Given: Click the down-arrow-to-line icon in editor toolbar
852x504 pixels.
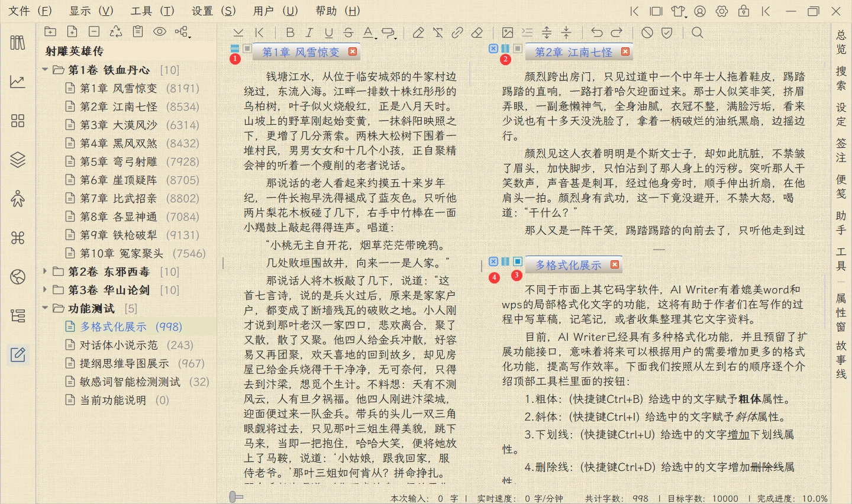Looking at the screenshot, I should point(238,33).
